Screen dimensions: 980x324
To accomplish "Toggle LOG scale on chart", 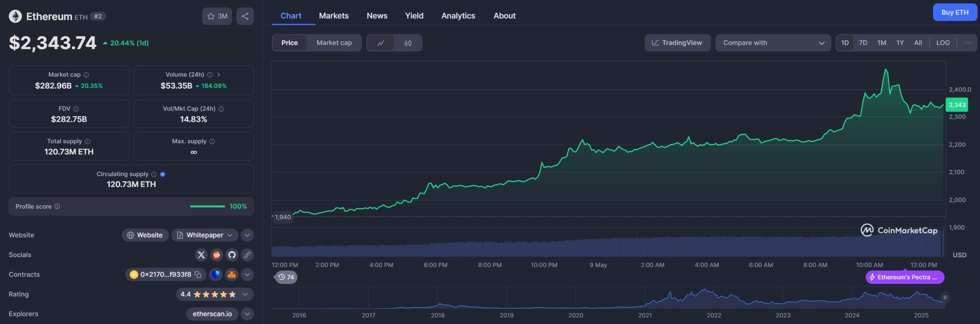I will pyautogui.click(x=943, y=43).
